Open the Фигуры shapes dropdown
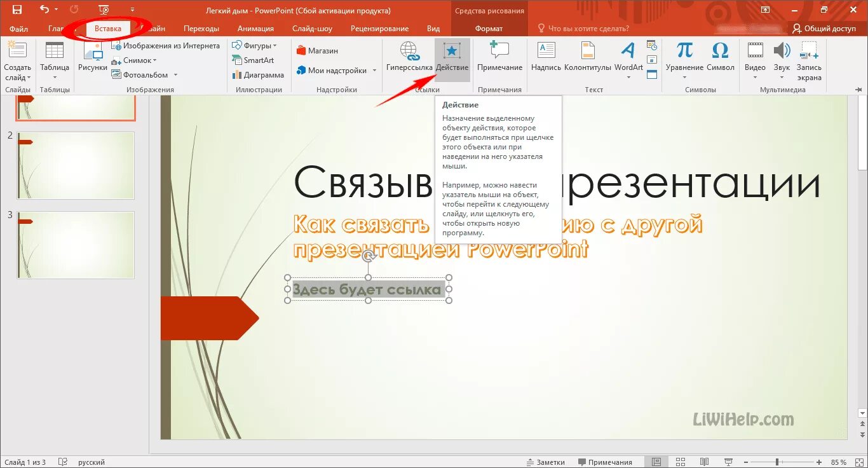 [x=254, y=46]
